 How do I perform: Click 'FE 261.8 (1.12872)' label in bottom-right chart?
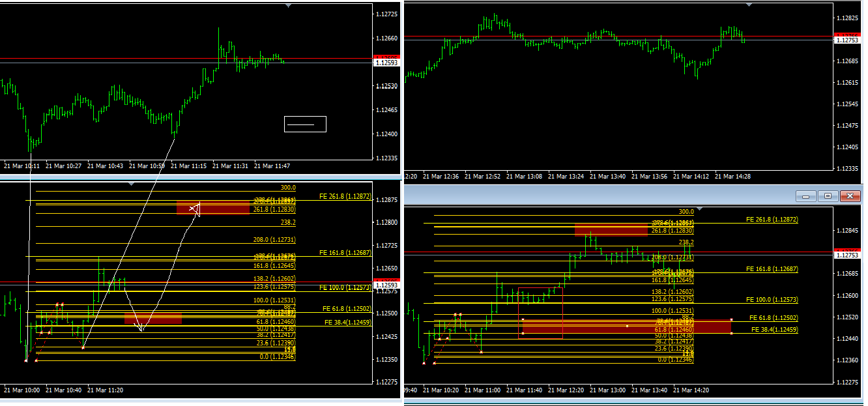[772, 220]
